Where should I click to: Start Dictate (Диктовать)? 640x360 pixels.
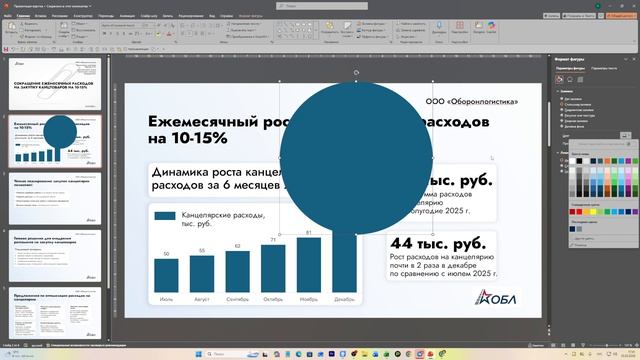click(439, 28)
